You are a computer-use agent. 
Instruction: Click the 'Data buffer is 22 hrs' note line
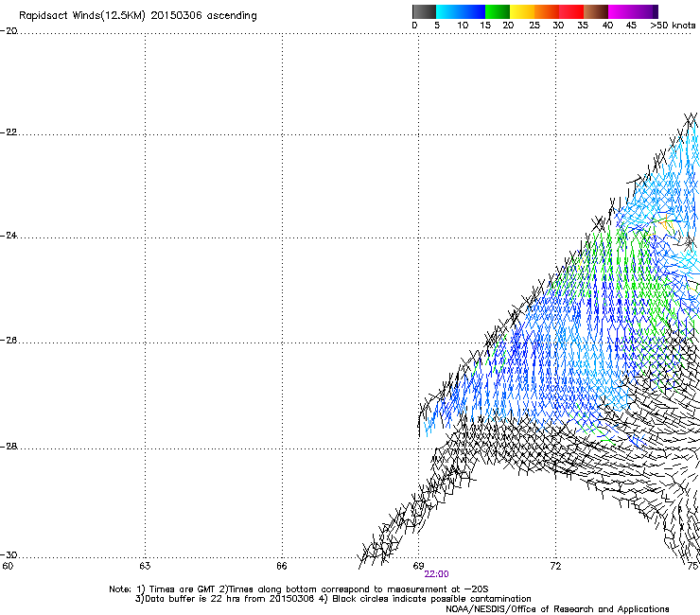(333, 599)
